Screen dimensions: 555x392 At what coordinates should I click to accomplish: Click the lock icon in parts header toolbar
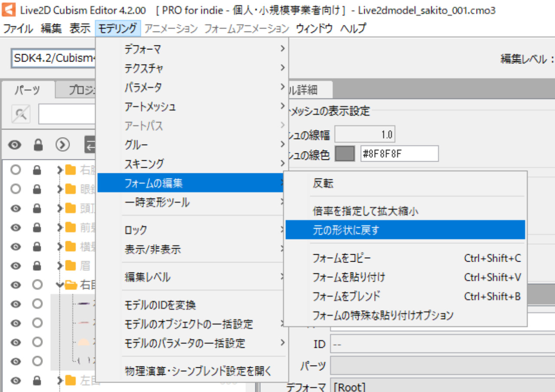coord(39,144)
